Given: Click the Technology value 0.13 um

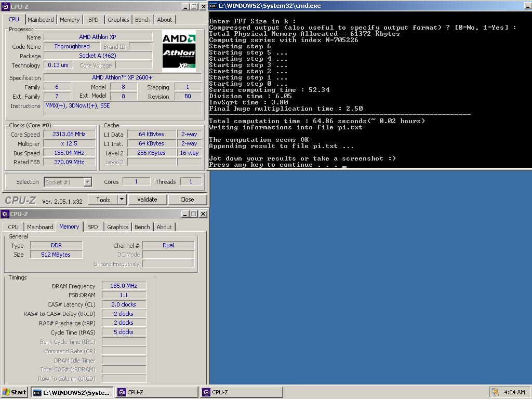Looking at the screenshot, I should coord(58,65).
